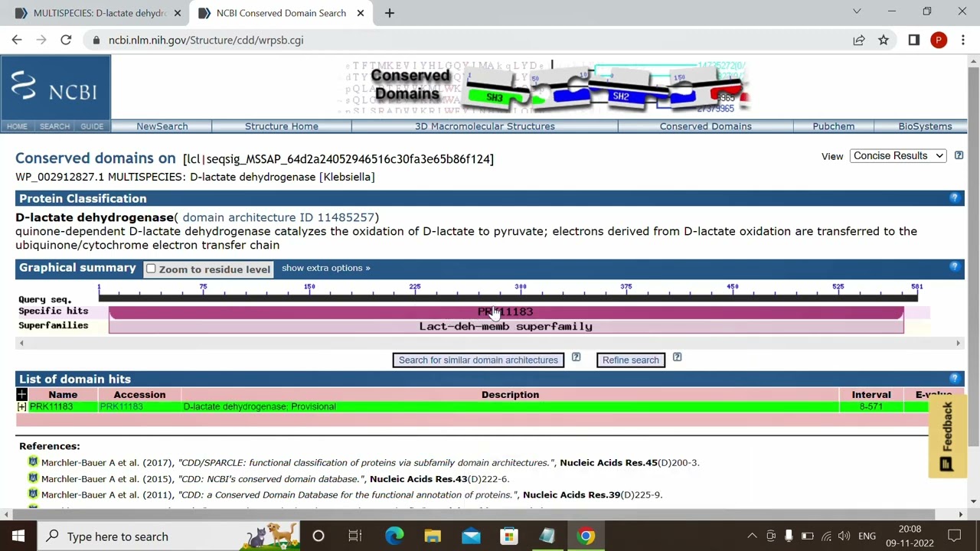The image size is (980, 551).
Task: Open 3D Macromolecular Structures menu item
Action: [485, 126]
